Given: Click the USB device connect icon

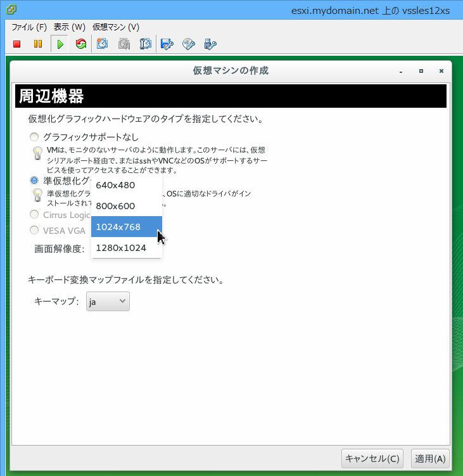Looking at the screenshot, I should (210, 44).
